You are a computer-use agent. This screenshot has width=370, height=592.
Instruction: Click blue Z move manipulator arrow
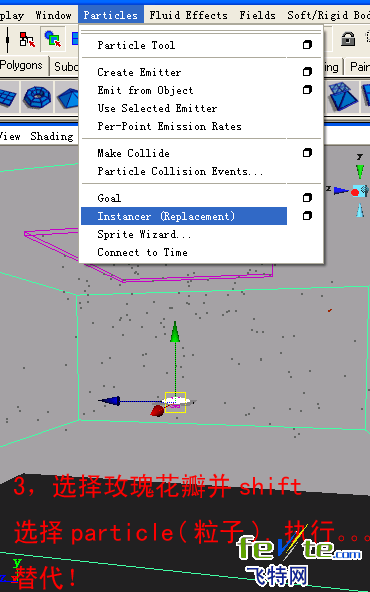point(109,401)
